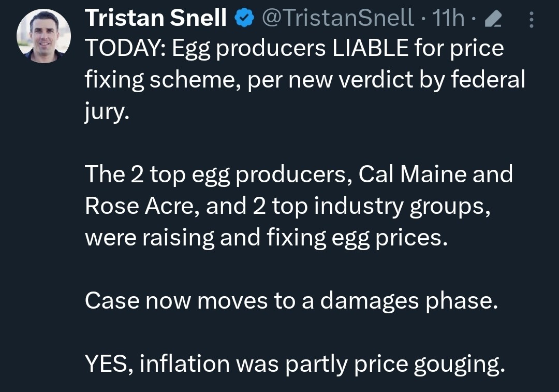Click the 'Cal Maine' company name
The height and width of the screenshot is (392, 559).
(413, 175)
